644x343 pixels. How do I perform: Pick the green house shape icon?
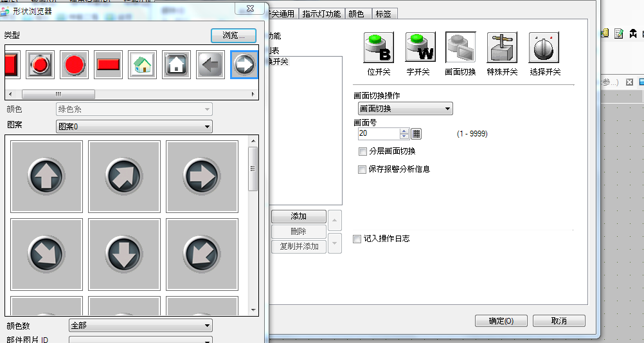tap(143, 64)
